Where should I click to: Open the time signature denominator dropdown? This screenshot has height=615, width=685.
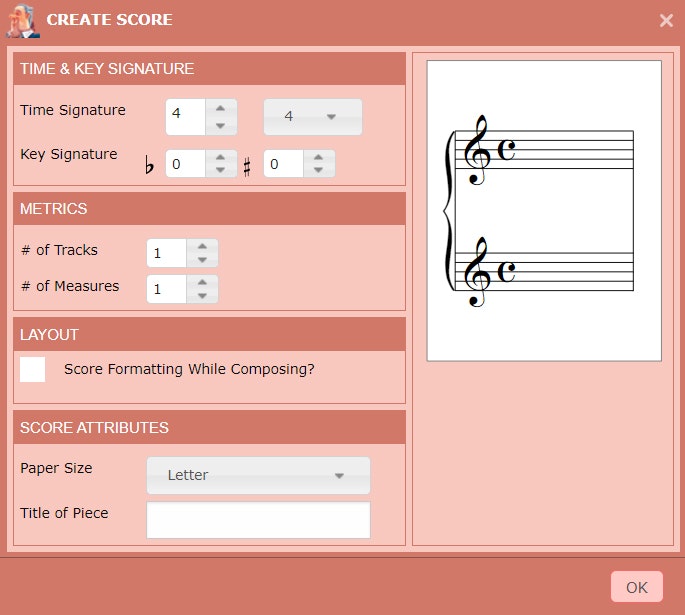coord(313,117)
